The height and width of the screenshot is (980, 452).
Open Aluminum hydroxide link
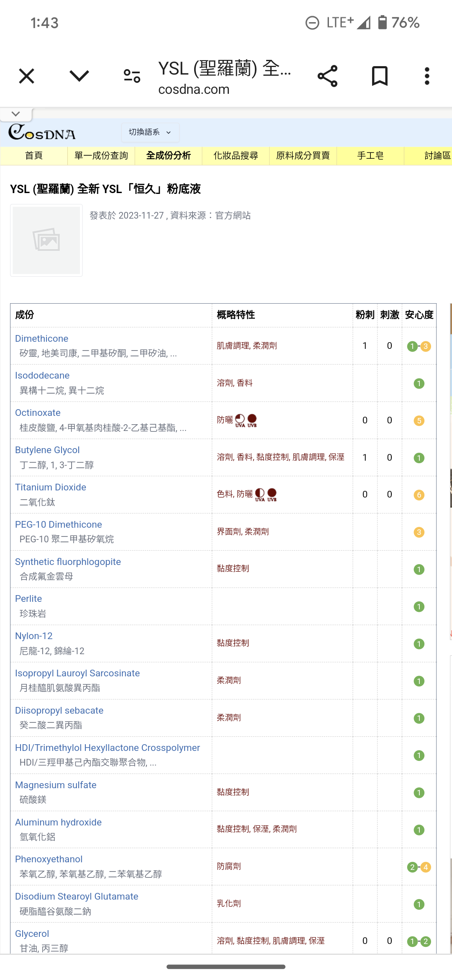tap(58, 823)
